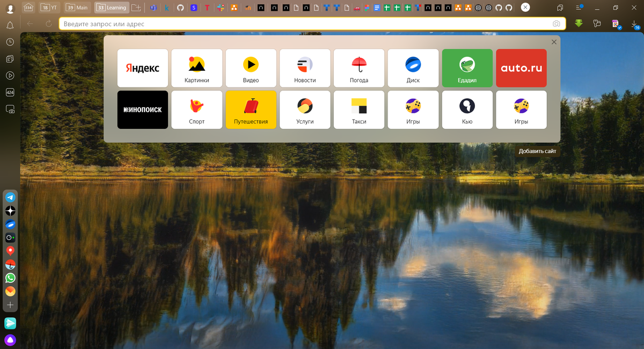Open bookmarks icon in title bar
The image size is (644, 349).
(560, 8)
